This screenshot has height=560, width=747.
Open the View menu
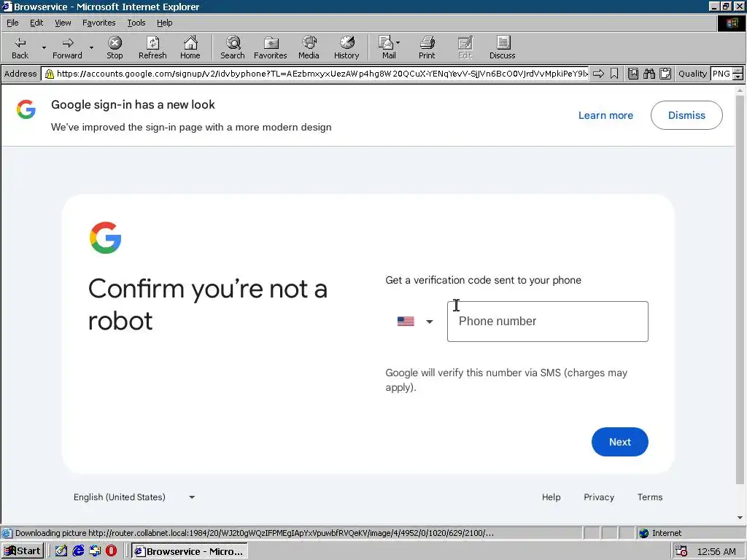63,23
